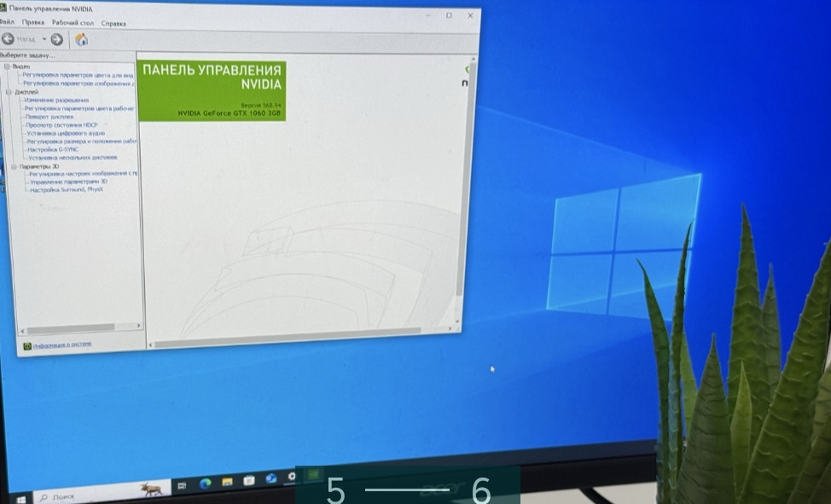Go to the Home page icon

tap(81, 39)
